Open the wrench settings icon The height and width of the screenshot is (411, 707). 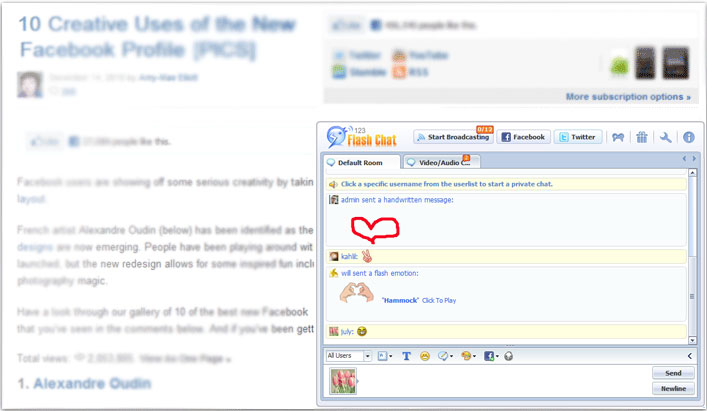pos(666,137)
